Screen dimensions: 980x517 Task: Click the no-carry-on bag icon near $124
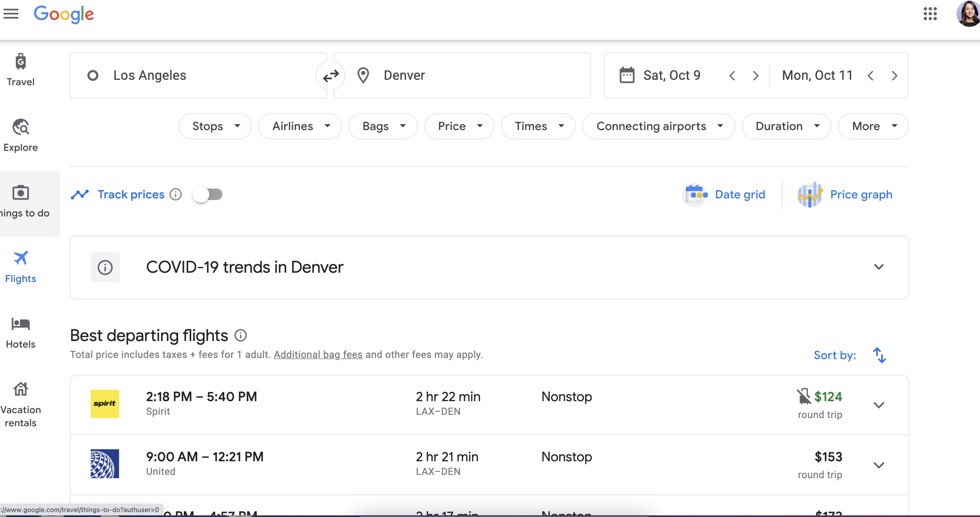point(804,396)
